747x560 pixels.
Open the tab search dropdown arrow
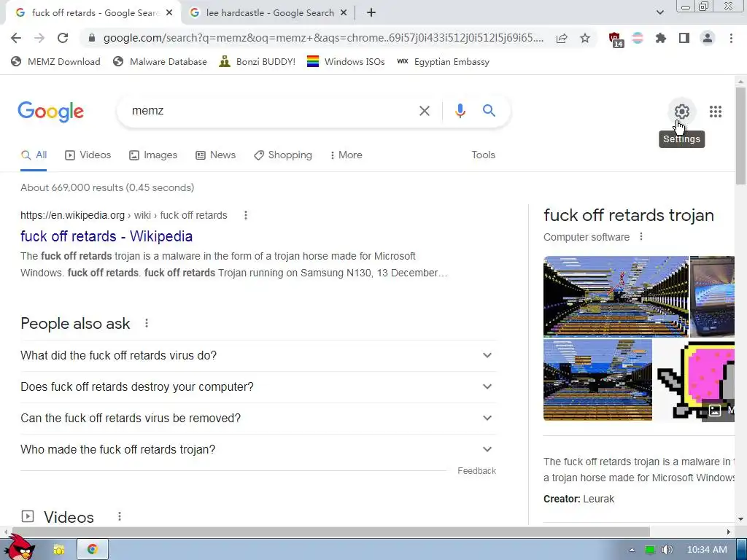coord(659,12)
